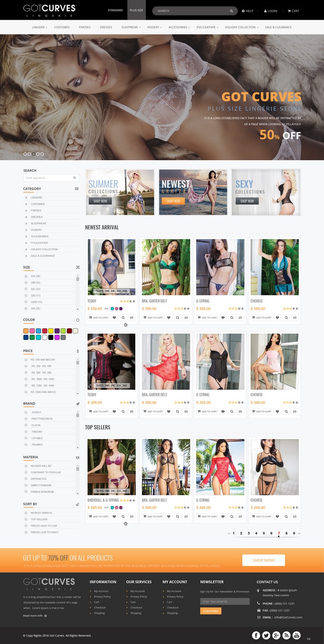
Task: Open the Panties item in the navigation
Action: pyautogui.click(x=85, y=27)
